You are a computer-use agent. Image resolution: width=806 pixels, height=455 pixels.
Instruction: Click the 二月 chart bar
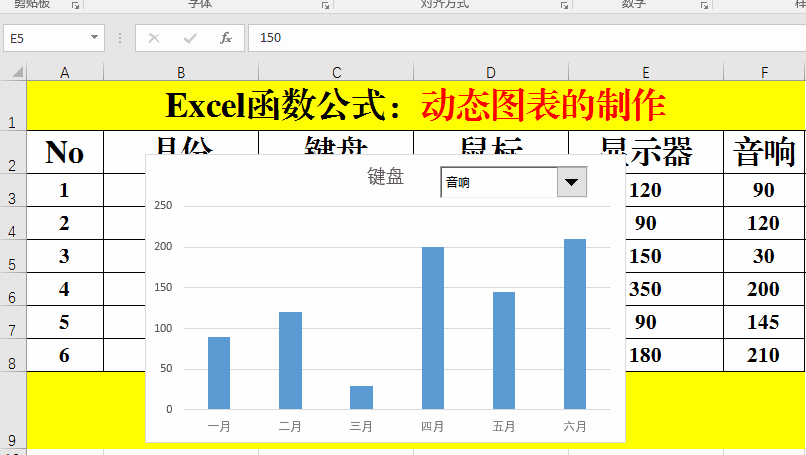(x=290, y=360)
